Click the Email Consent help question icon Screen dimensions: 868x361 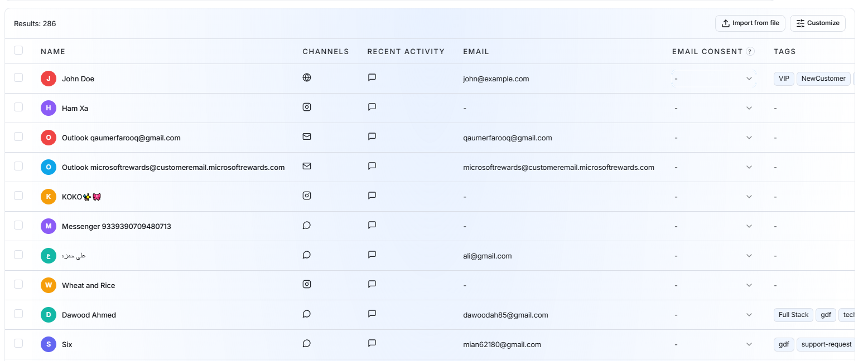coord(750,51)
